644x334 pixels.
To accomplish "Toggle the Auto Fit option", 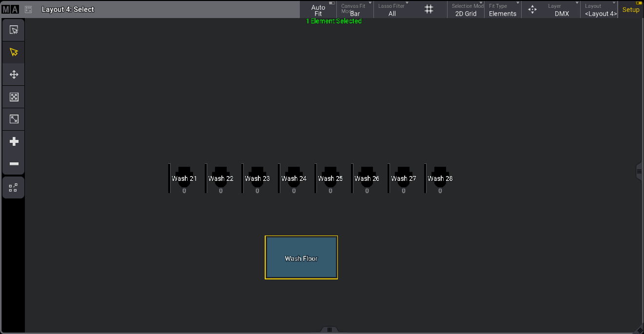I will 318,10.
